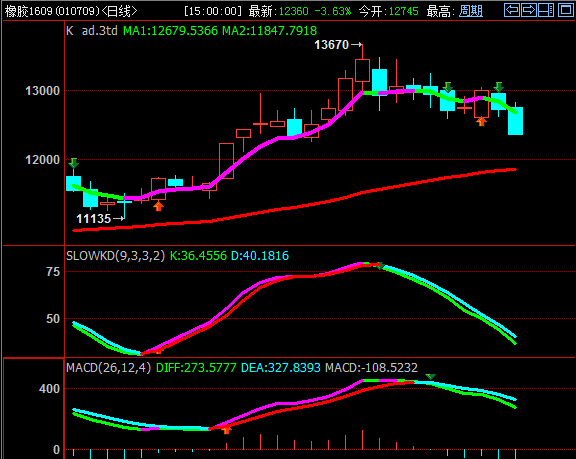Click green sell arrow on the MACD peak
The height and width of the screenshot is (459, 576).
point(431,377)
